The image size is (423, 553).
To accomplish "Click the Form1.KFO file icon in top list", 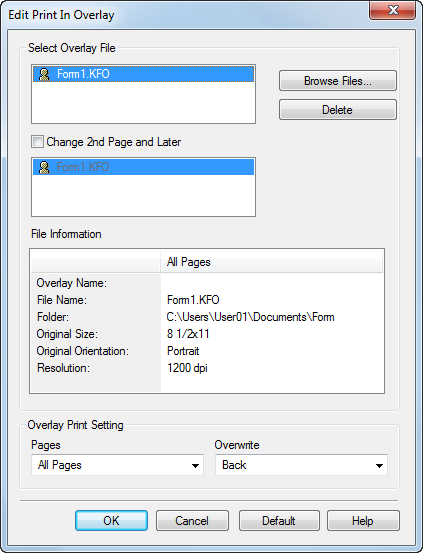I will pyautogui.click(x=44, y=74).
